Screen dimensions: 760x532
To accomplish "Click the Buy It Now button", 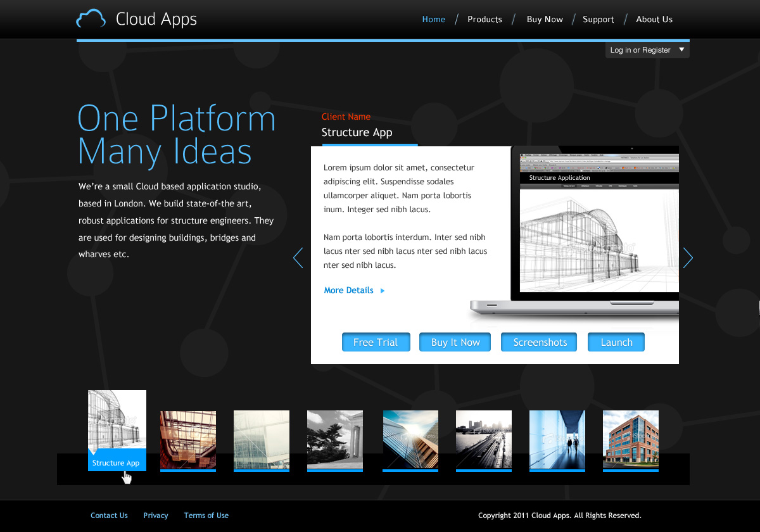I will point(455,342).
